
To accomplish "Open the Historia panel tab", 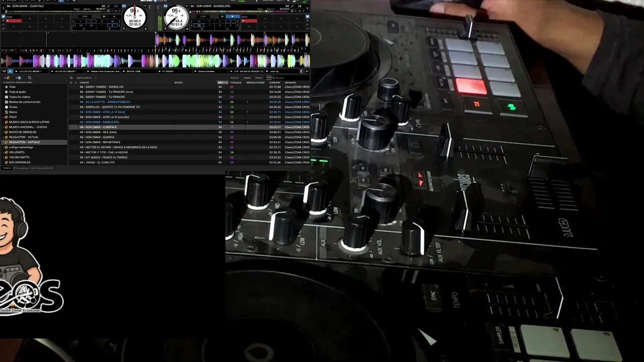I will (259, 77).
